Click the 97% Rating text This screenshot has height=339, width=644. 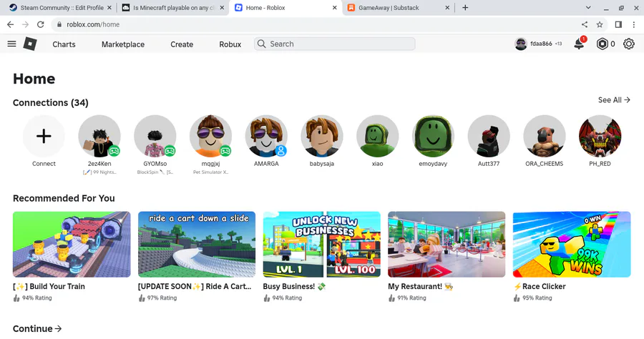tap(162, 298)
